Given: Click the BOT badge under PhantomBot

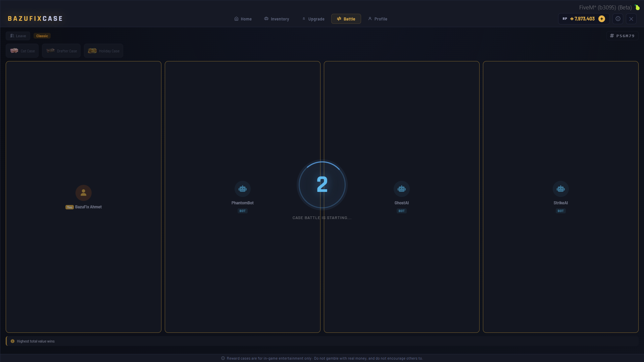Looking at the screenshot, I should (243, 211).
